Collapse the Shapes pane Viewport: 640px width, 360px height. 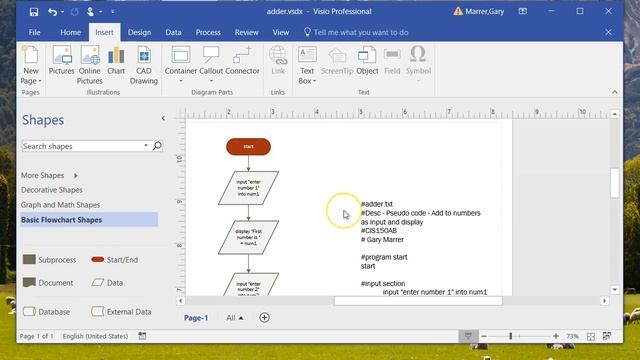pos(163,118)
